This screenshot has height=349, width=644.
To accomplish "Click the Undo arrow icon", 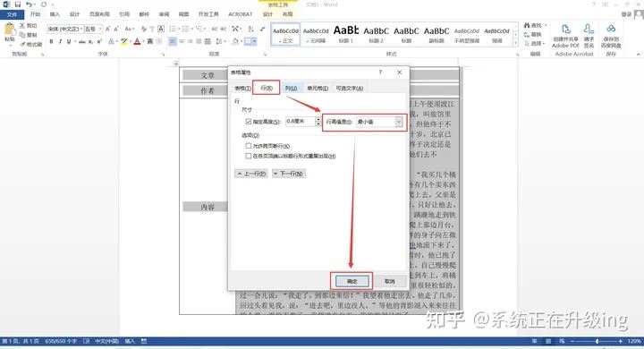I will 29,4.
